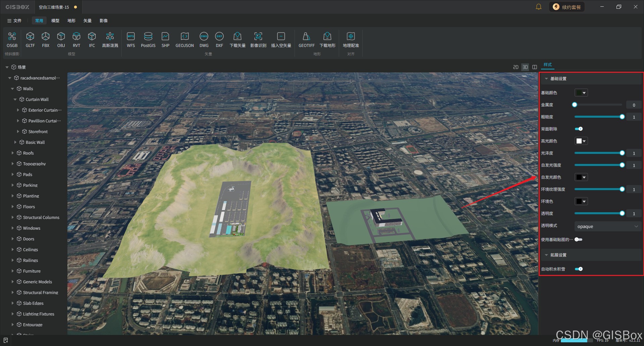Open the 基础颜色 color picker
This screenshot has width=644, height=346.
[581, 93]
